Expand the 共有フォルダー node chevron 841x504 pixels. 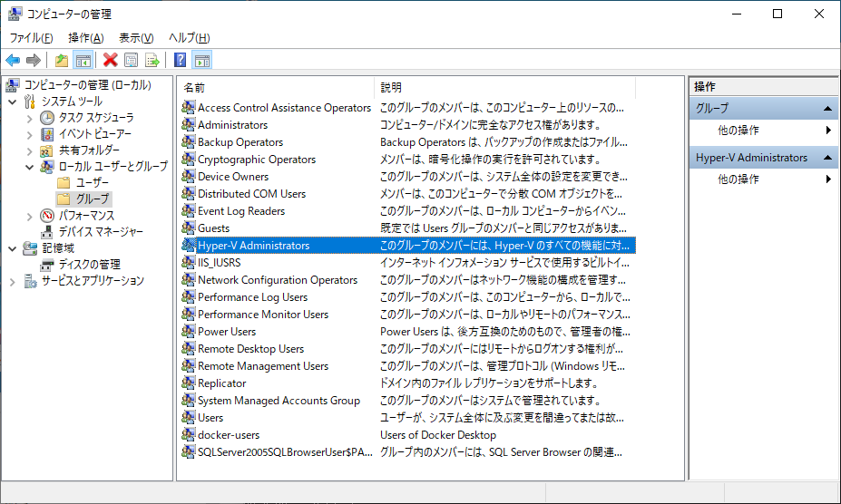[x=30, y=151]
